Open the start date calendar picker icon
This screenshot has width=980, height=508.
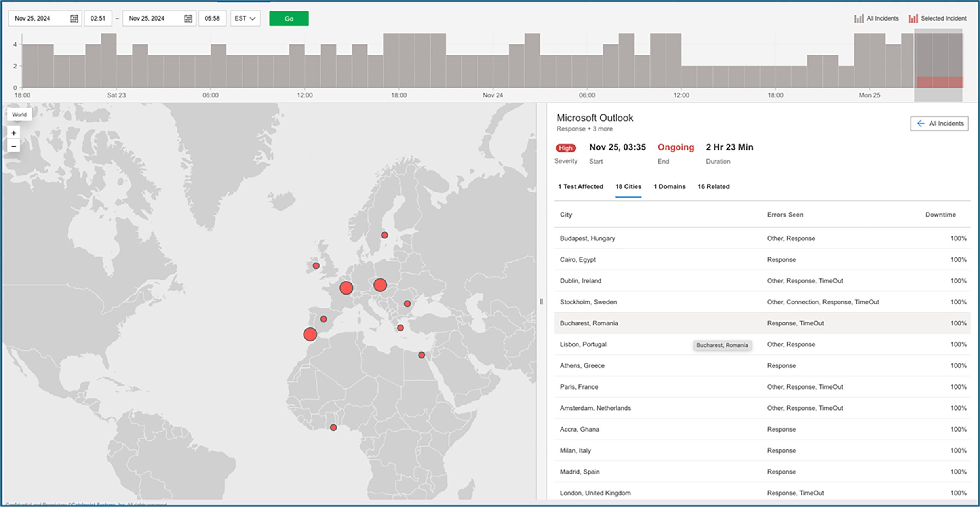(x=74, y=19)
